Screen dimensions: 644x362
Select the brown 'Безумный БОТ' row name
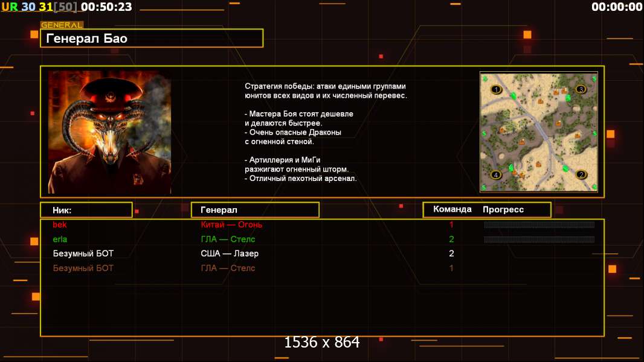[83, 268]
